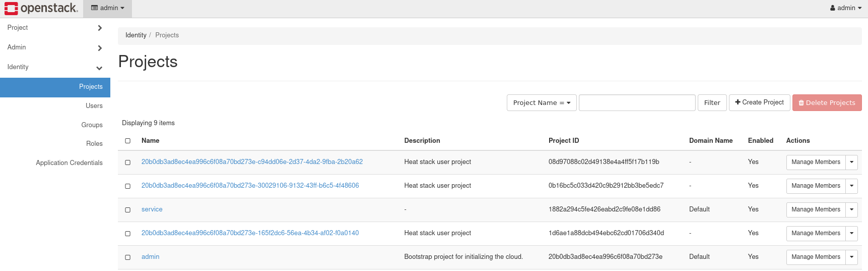Toggle the select-all projects checkbox
Viewport: 868px width, 271px height.
[x=128, y=141]
